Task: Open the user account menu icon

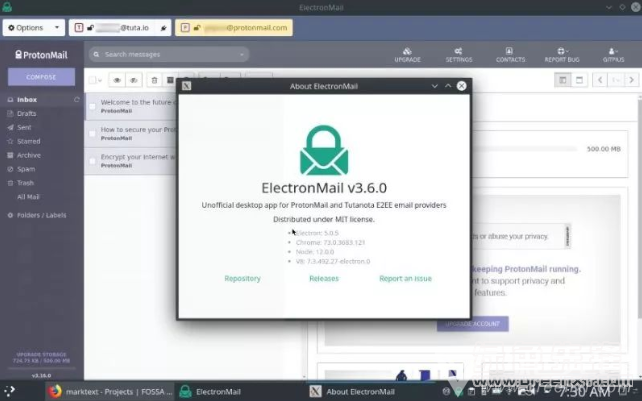Action: click(613, 54)
